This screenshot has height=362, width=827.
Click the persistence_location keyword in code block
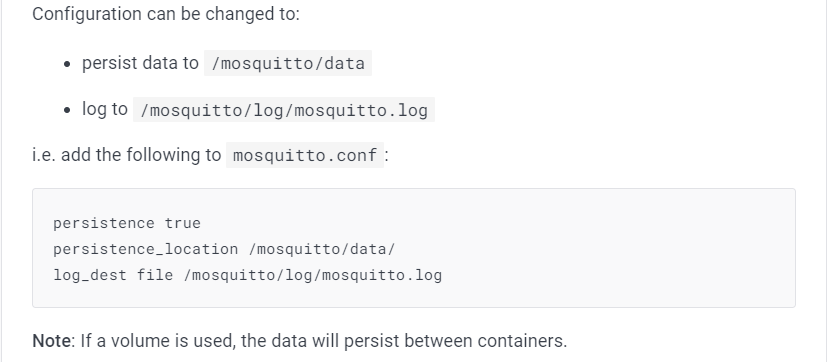(x=146, y=249)
